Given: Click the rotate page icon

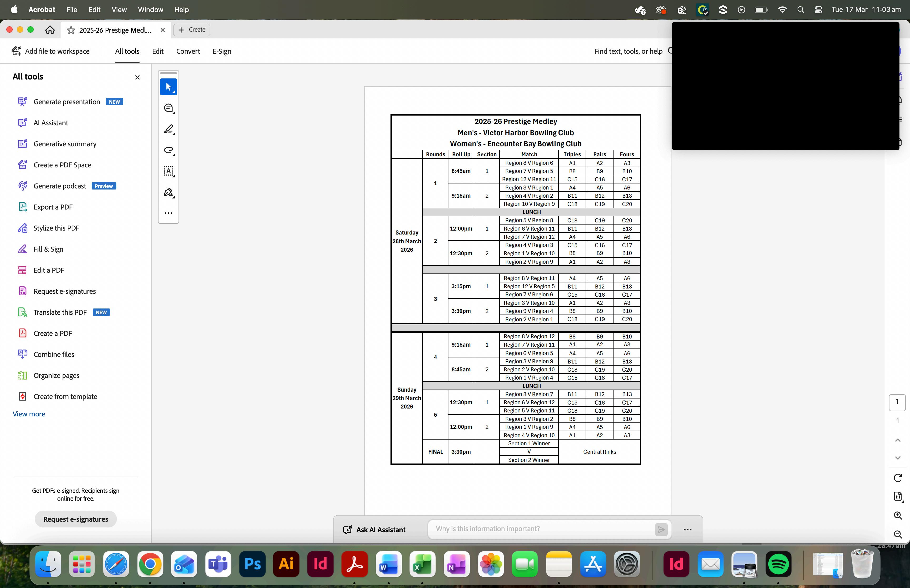Looking at the screenshot, I should pyautogui.click(x=898, y=478).
